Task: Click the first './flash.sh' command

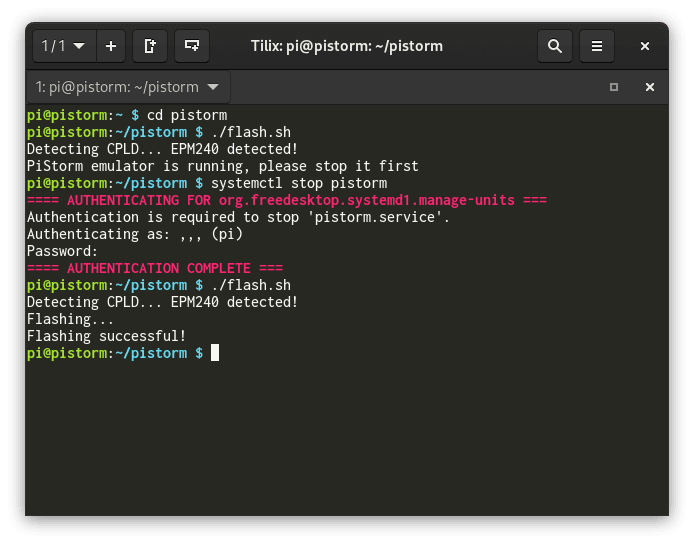Action: click(251, 132)
